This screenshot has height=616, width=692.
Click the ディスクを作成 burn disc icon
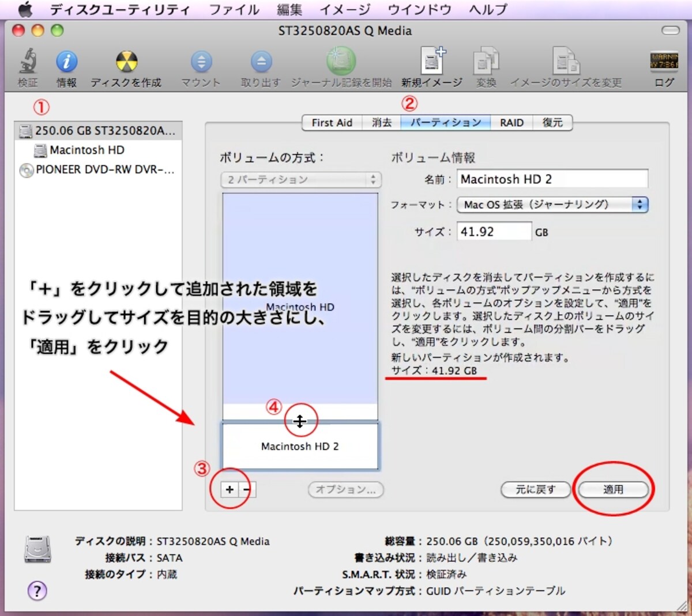[126, 61]
